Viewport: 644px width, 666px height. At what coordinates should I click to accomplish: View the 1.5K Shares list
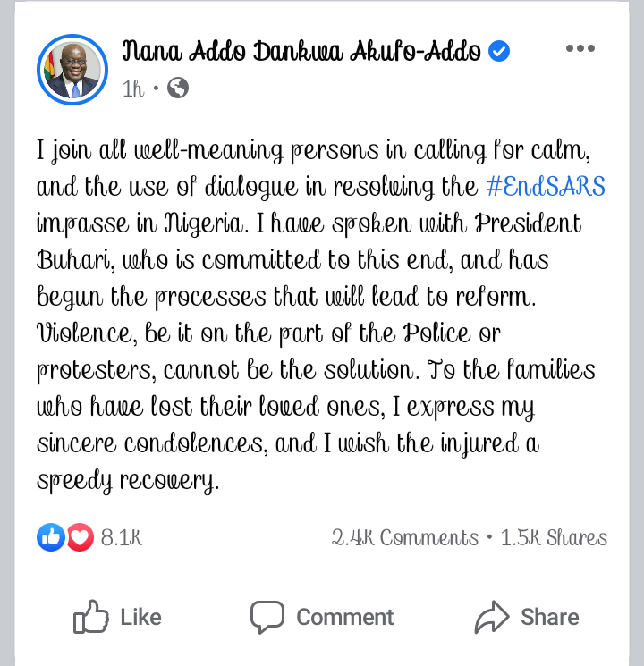click(554, 537)
